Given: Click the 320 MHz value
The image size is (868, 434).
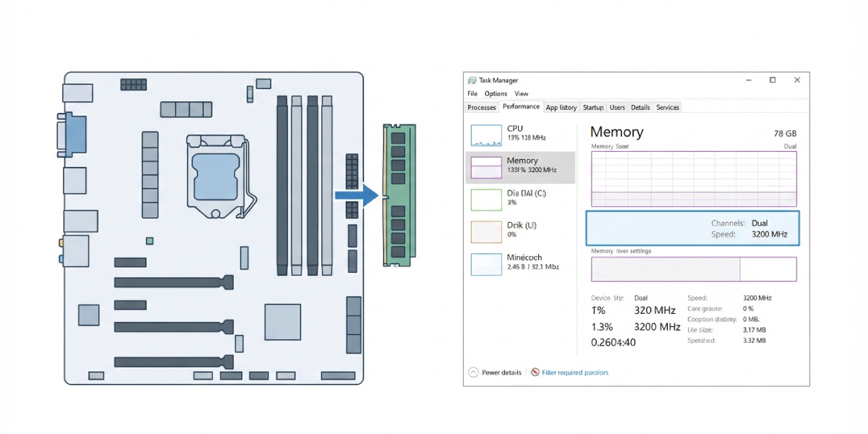Looking at the screenshot, I should coord(655,310).
